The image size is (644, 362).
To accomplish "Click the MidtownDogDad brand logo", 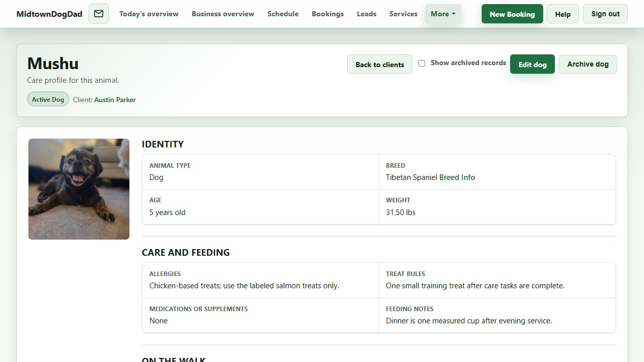I will (49, 14).
